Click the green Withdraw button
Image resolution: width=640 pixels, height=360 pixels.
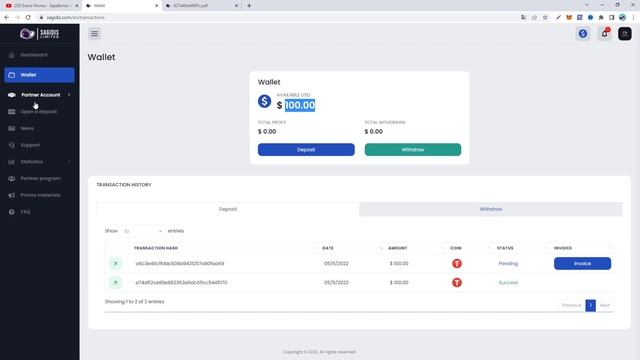tap(413, 149)
